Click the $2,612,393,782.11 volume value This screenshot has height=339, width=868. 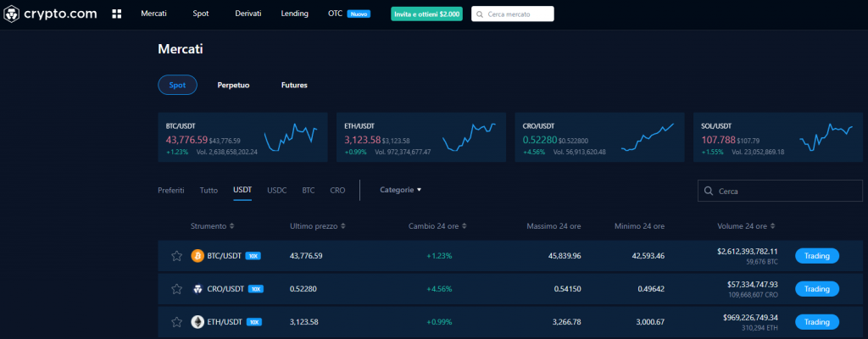click(748, 252)
